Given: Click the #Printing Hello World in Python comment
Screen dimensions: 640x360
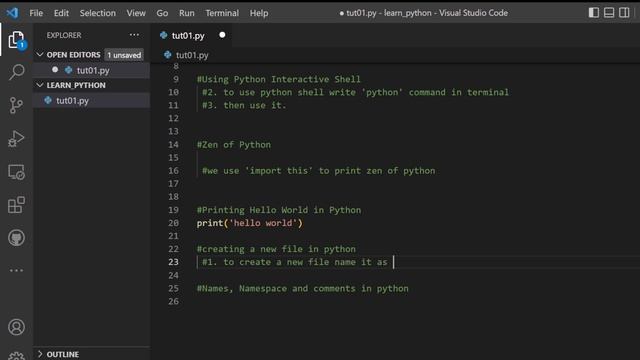Looking at the screenshot, I should pyautogui.click(x=279, y=210).
